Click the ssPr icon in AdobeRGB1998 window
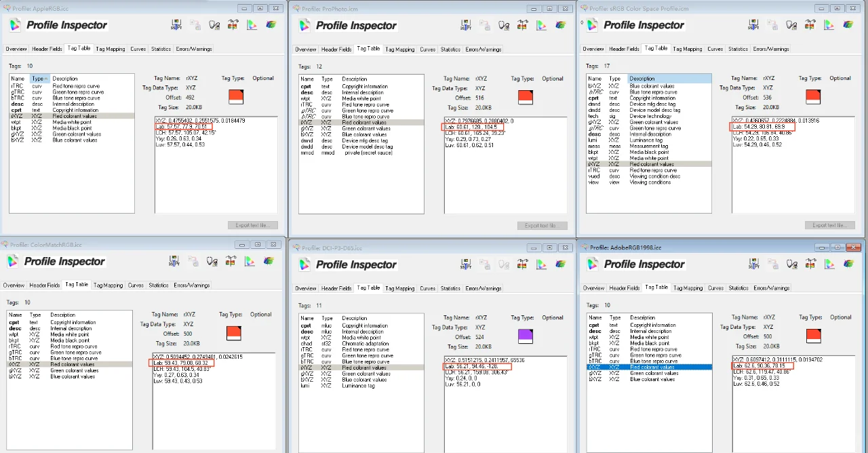 click(753, 264)
